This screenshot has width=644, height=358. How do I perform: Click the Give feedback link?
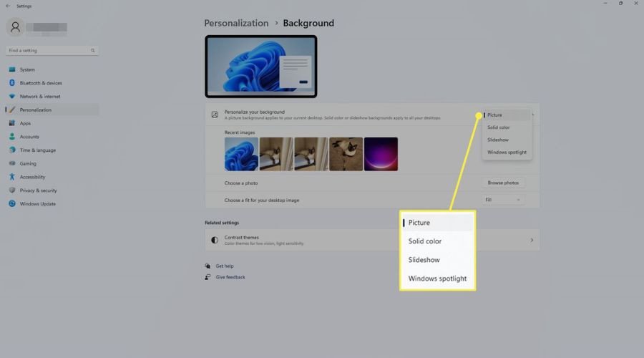[x=230, y=277]
